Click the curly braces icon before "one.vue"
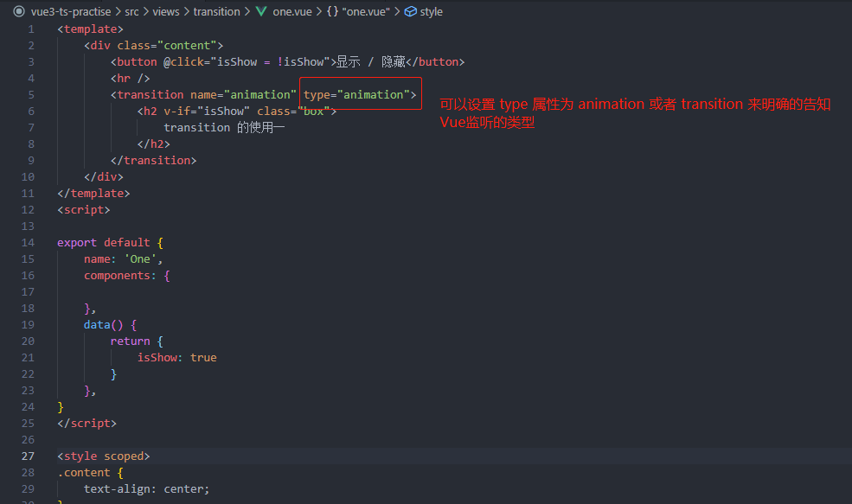The image size is (852, 504). pyautogui.click(x=332, y=11)
